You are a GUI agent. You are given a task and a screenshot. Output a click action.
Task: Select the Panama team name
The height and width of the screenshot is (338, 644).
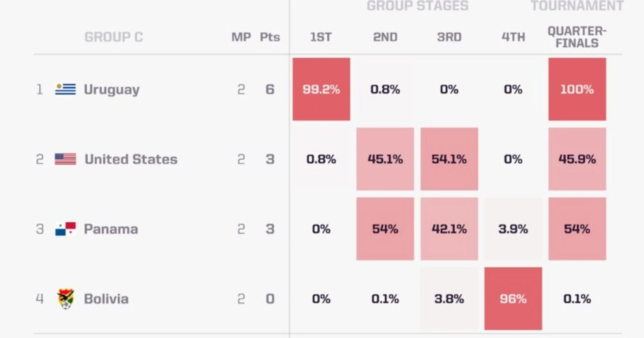[111, 229]
